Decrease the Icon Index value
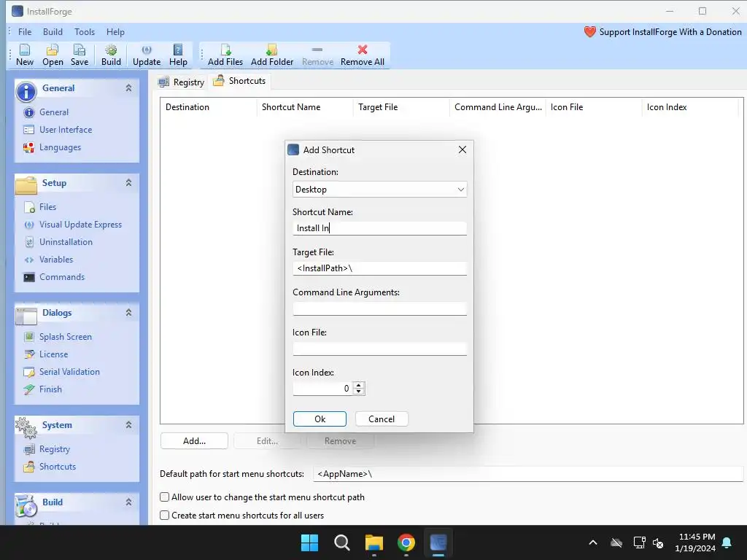 pos(359,392)
